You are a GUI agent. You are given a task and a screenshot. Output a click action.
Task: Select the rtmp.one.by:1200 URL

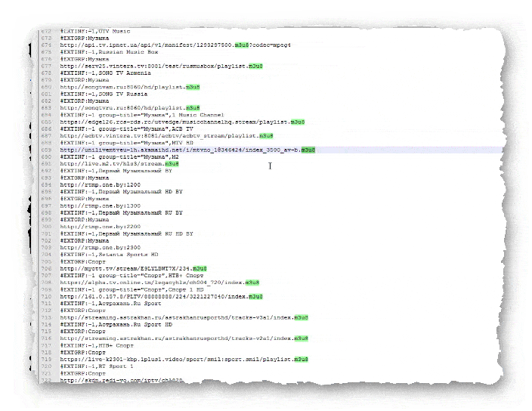tap(100, 185)
